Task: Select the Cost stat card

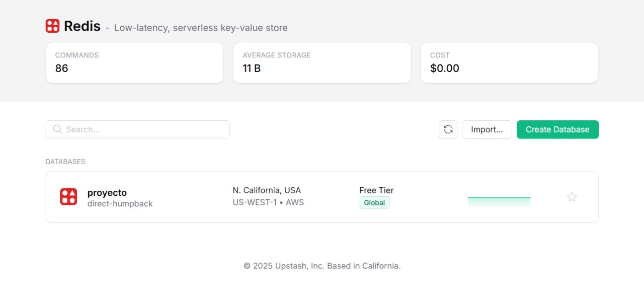Action: coord(509,62)
